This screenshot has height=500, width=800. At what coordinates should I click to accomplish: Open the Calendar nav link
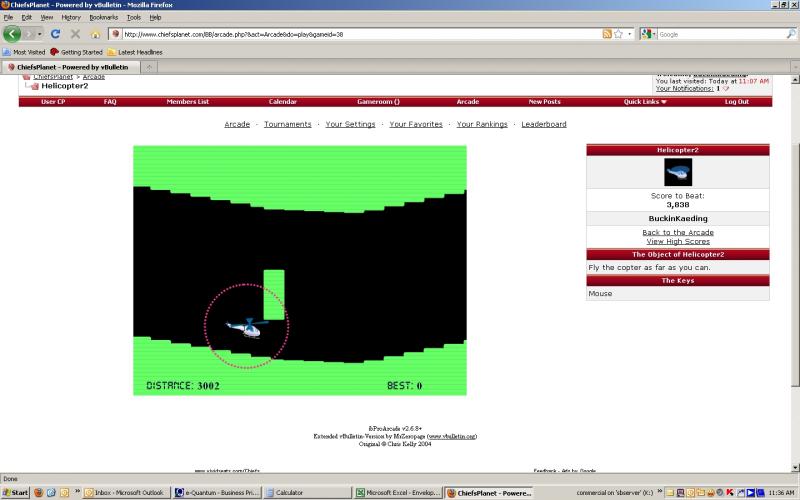click(x=283, y=102)
